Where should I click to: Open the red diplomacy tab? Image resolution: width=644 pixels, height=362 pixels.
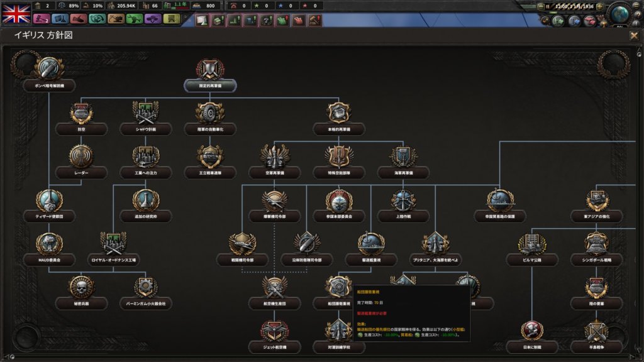[79, 19]
